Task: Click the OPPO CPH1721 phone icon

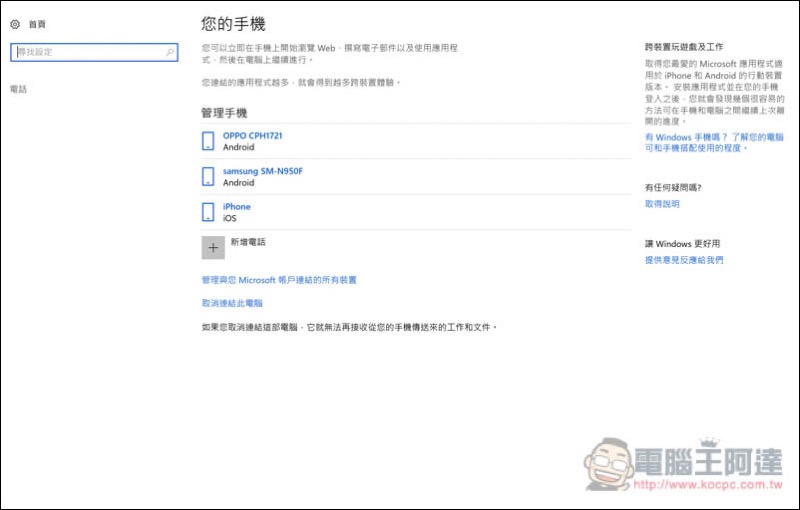Action: [x=208, y=141]
